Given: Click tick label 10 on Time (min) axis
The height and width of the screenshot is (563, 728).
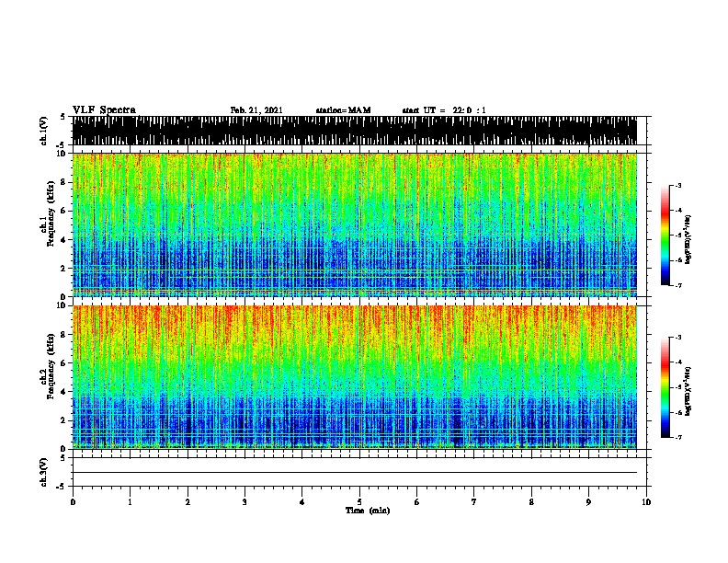Looking at the screenshot, I should click(x=646, y=502).
